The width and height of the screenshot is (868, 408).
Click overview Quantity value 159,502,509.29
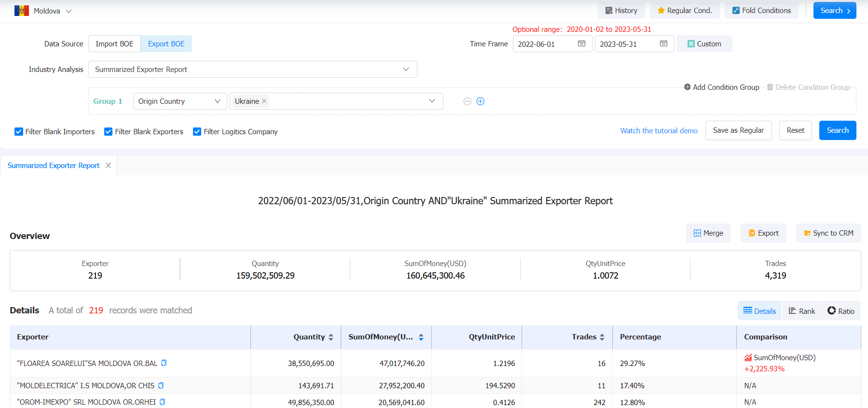click(265, 276)
